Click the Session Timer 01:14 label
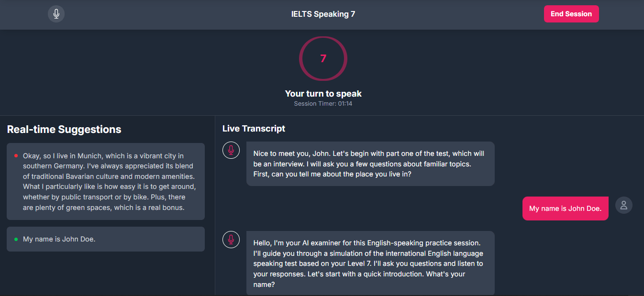The image size is (644, 296). 323,103
